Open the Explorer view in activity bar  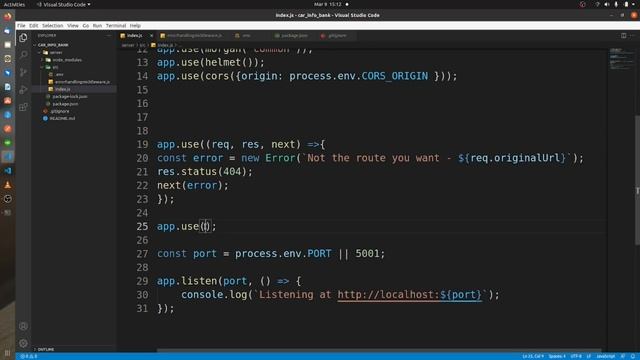pos(23,38)
